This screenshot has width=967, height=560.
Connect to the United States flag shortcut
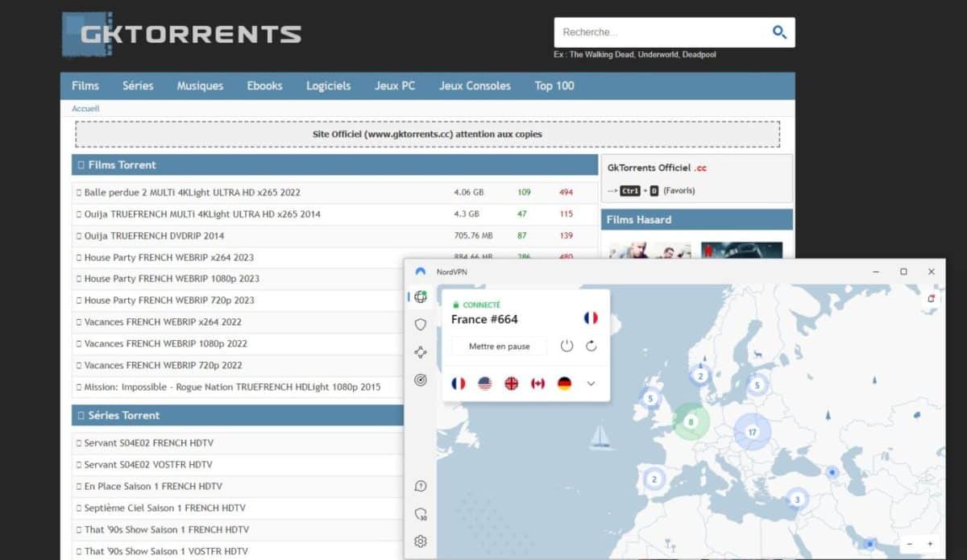coord(484,384)
